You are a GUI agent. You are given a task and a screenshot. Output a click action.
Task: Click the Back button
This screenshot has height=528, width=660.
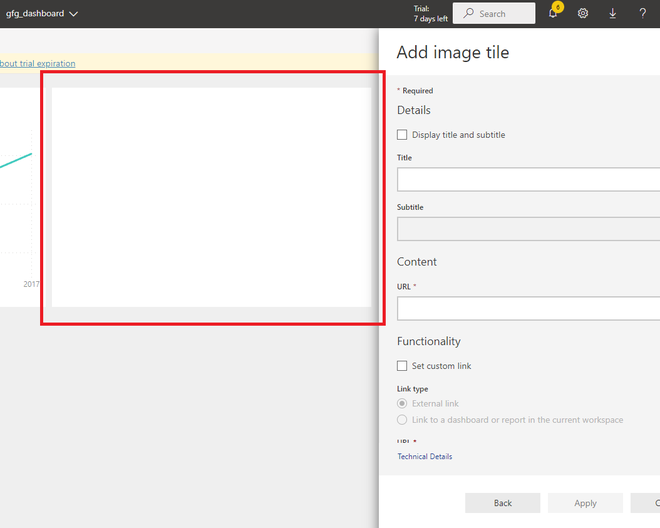click(x=503, y=503)
